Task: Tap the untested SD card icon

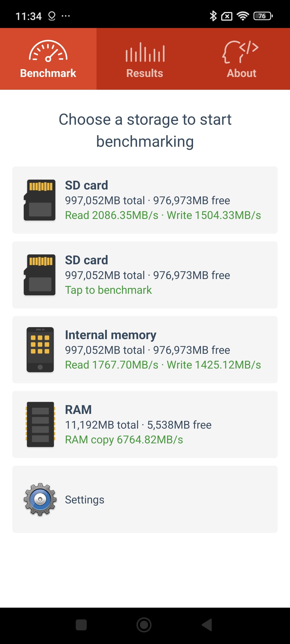Action: click(x=40, y=275)
